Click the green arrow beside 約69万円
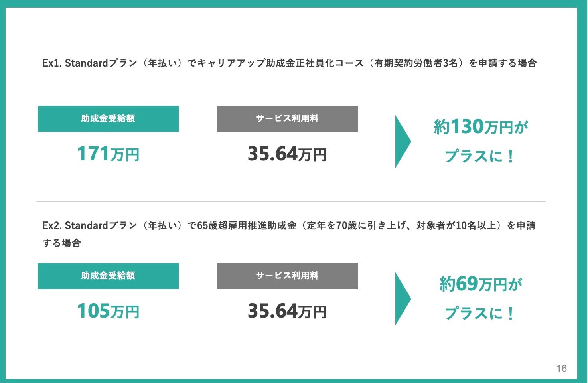588x383 pixels. (402, 299)
